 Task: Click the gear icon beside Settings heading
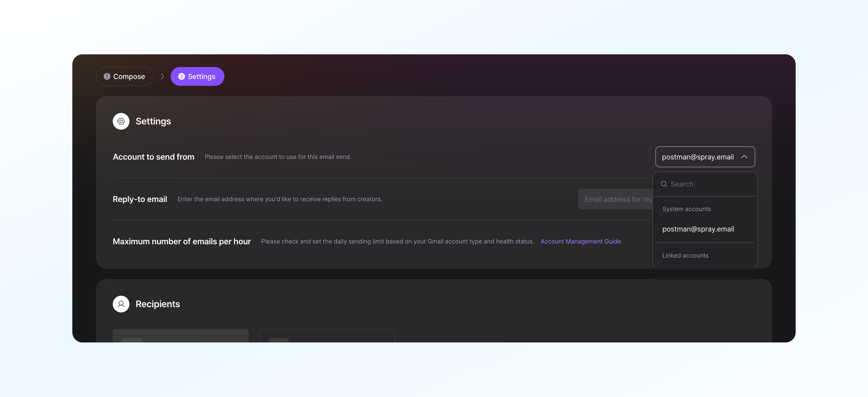click(x=121, y=121)
